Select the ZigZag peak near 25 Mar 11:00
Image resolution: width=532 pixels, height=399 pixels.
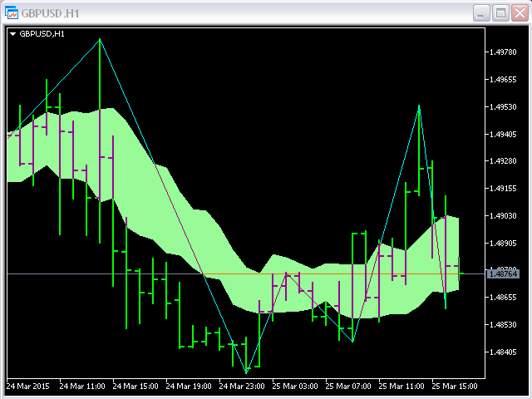pos(419,106)
